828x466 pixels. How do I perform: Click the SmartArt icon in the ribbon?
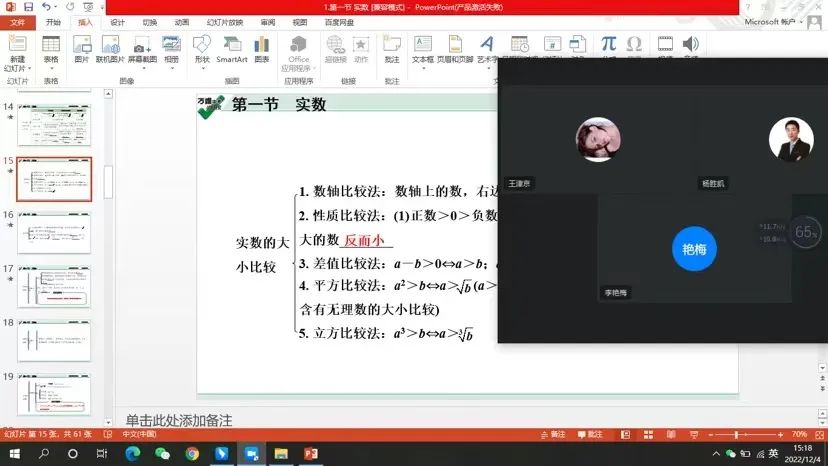point(231,48)
